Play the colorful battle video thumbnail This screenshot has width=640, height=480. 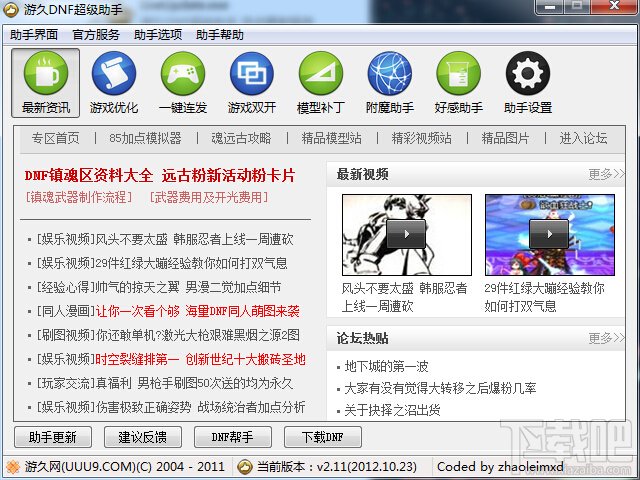tap(550, 235)
